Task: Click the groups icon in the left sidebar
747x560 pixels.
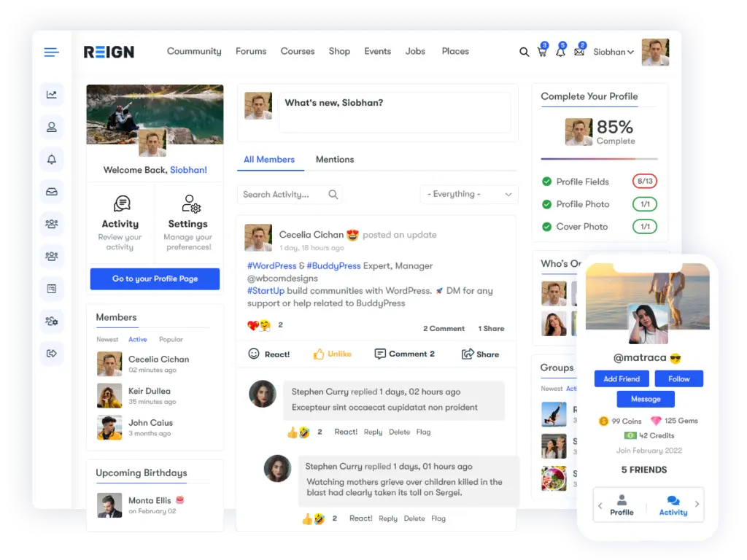Action: click(50, 224)
